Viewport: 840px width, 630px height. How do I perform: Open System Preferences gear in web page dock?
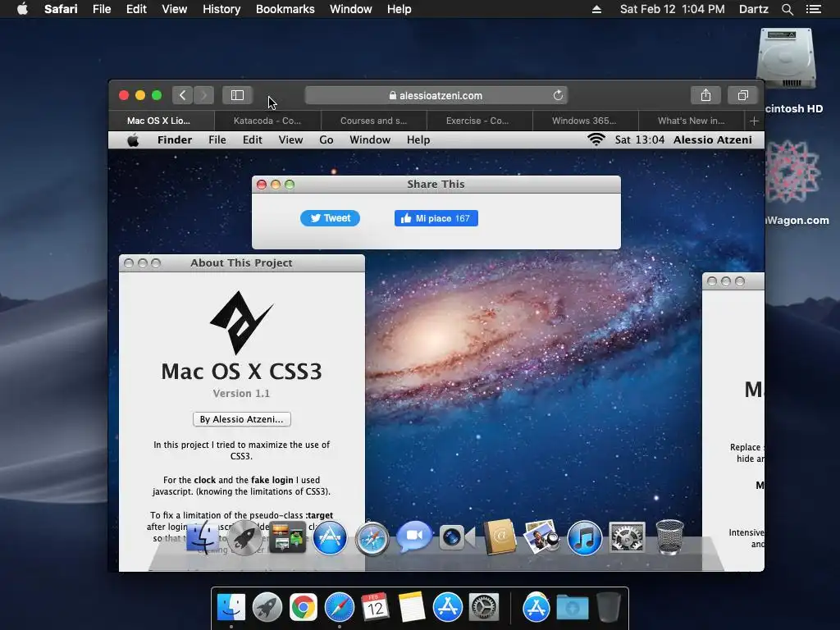(627, 537)
